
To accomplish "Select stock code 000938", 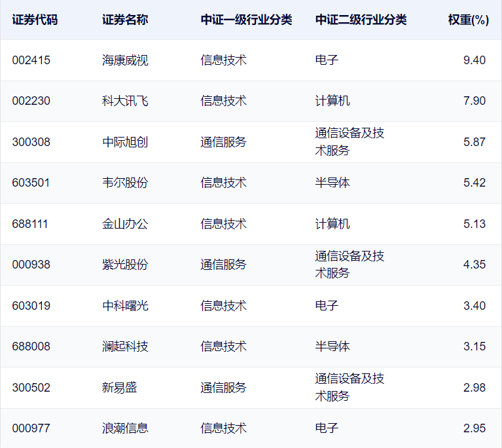I will click(x=31, y=265).
